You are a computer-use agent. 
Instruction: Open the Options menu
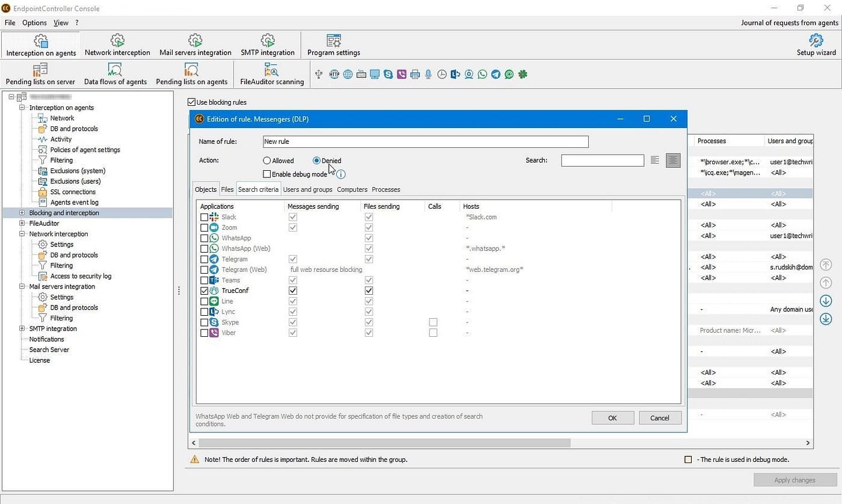point(34,22)
